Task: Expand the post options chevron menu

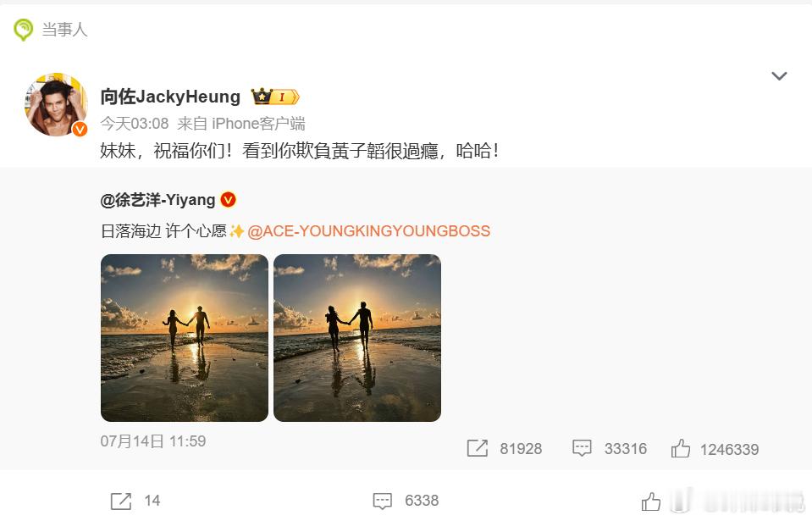Action: point(779,76)
